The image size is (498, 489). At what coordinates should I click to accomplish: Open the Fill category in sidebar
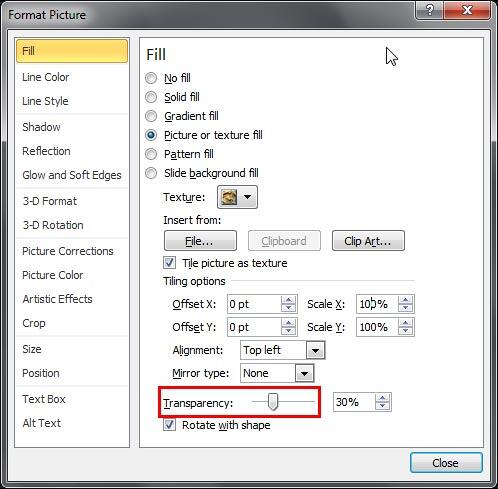click(72, 51)
